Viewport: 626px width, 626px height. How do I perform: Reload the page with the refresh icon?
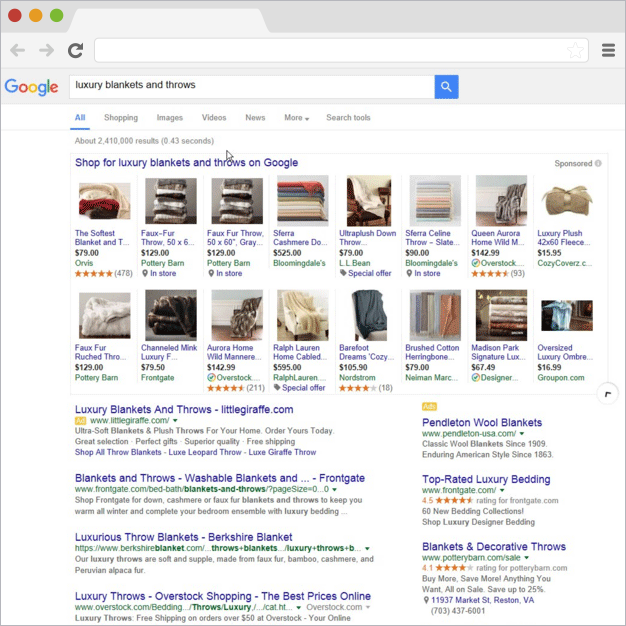pyautogui.click(x=75, y=50)
